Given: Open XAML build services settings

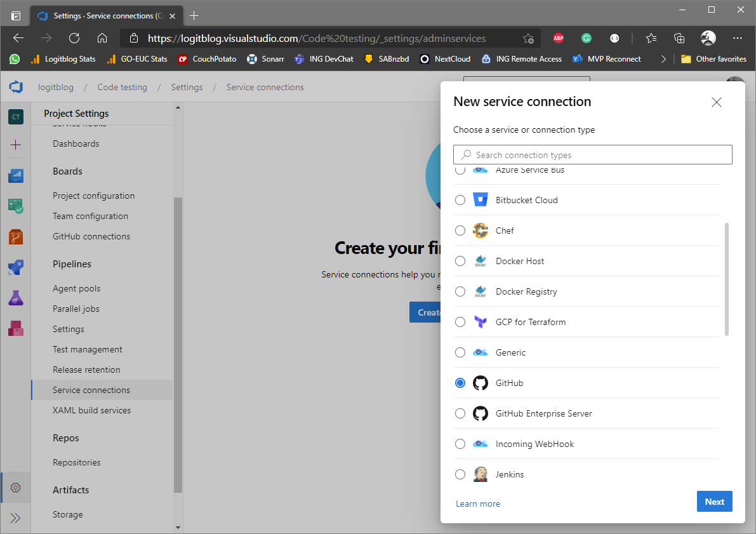Looking at the screenshot, I should click(91, 410).
